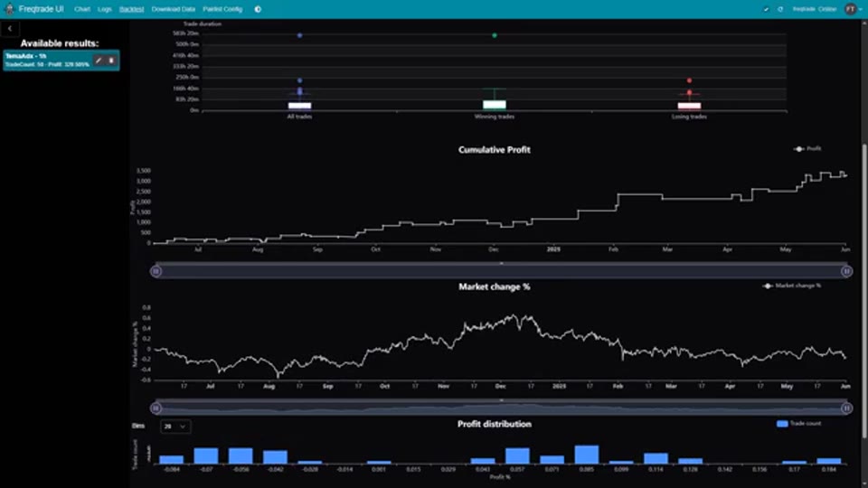
Task: Click the All trades box plot
Action: click(299, 106)
